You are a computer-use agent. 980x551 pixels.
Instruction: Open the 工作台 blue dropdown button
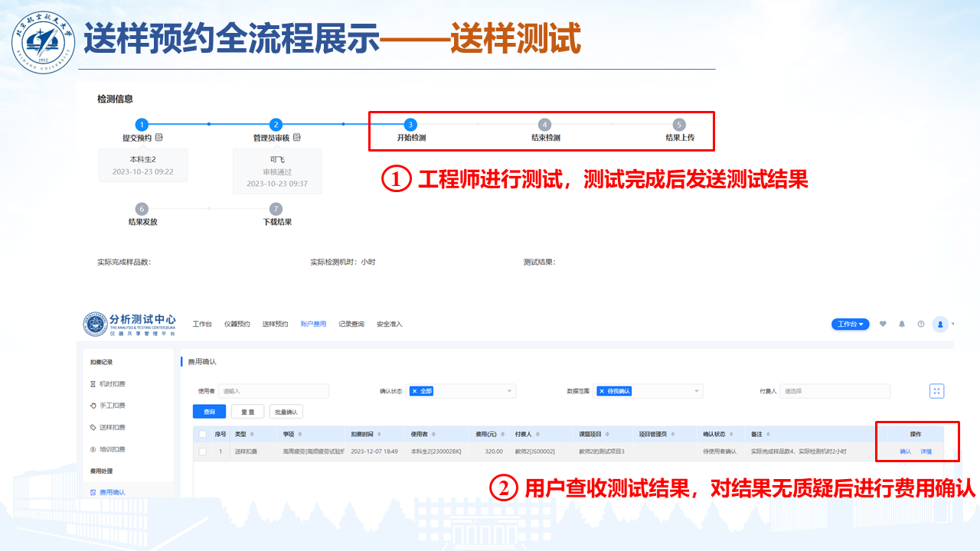pos(850,324)
